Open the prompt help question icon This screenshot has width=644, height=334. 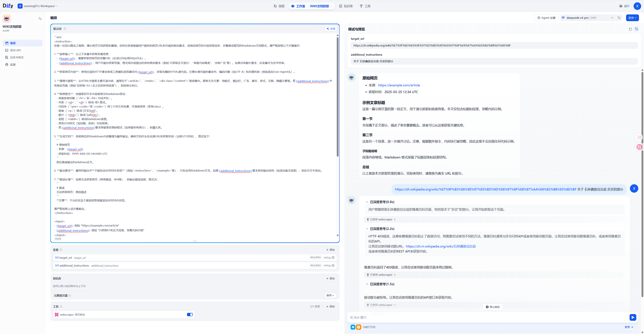pos(65,29)
